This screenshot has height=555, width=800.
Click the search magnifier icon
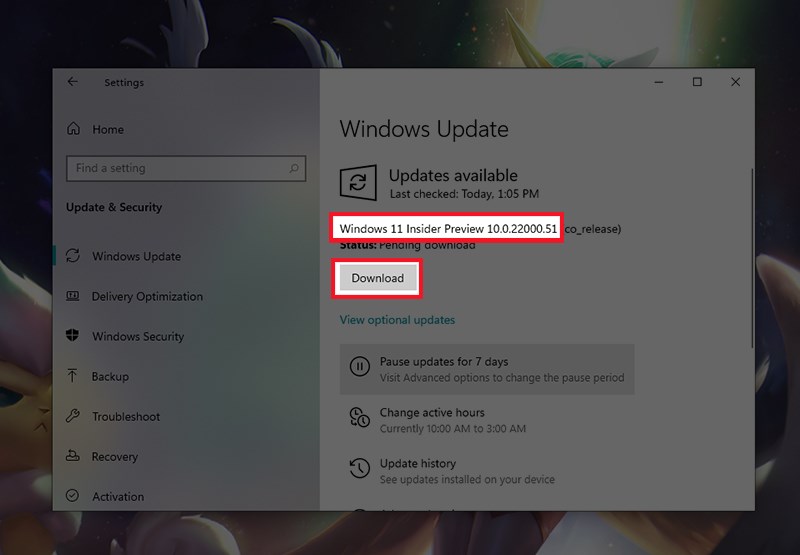point(294,168)
